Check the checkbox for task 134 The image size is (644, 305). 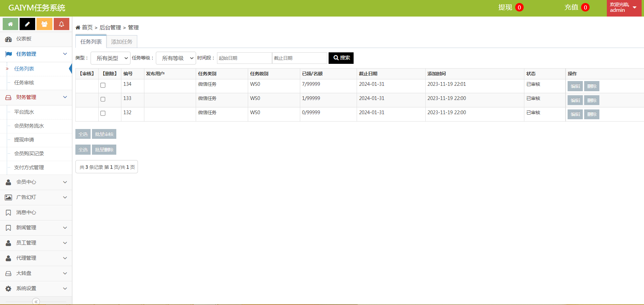(x=103, y=85)
